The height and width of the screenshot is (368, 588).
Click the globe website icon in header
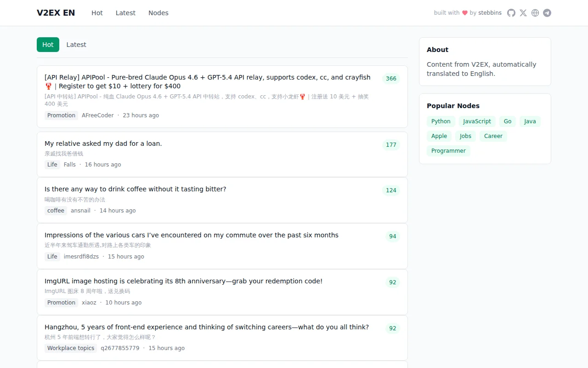(535, 13)
